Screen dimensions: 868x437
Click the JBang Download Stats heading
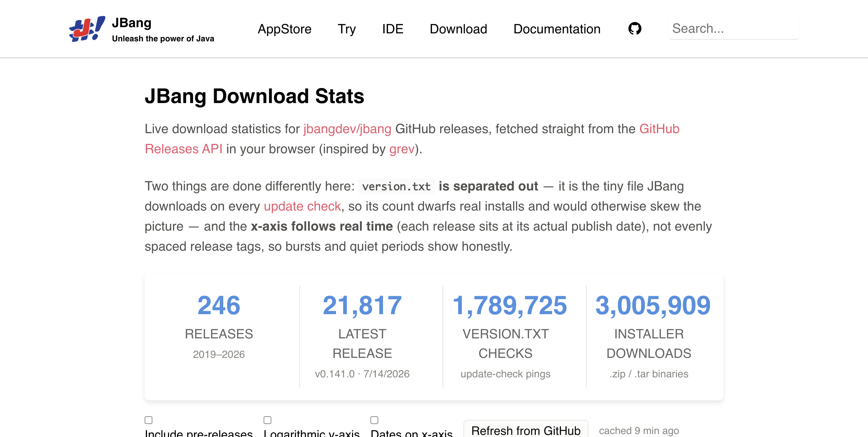coord(254,96)
